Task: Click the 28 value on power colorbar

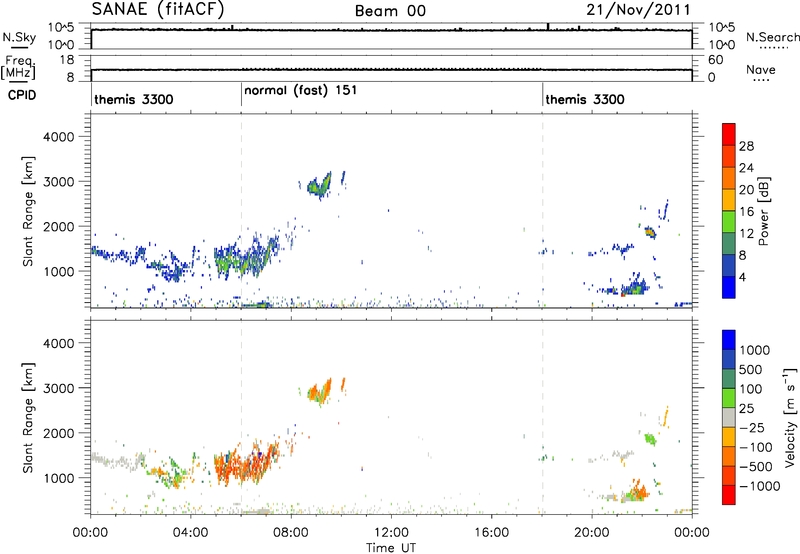Action: [x=746, y=146]
